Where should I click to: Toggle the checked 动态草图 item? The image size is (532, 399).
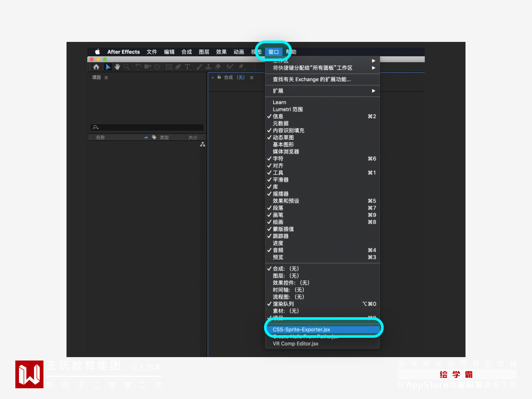323,137
